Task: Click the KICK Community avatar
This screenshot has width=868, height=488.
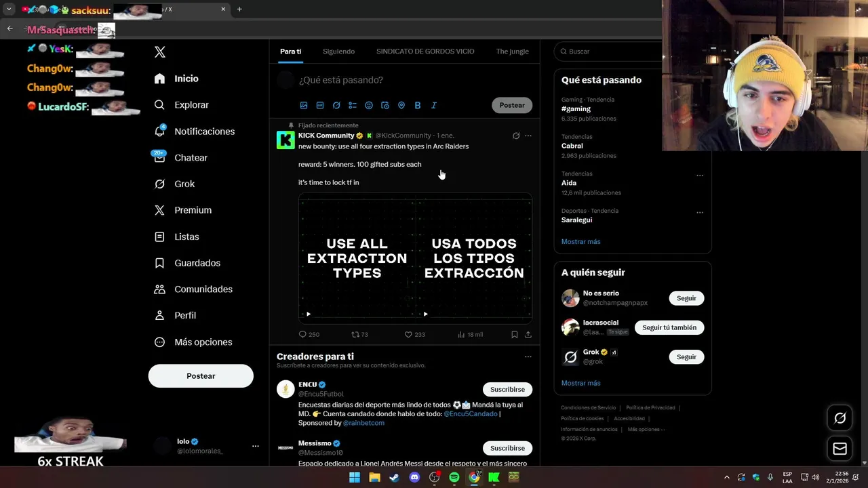Action: (x=285, y=140)
